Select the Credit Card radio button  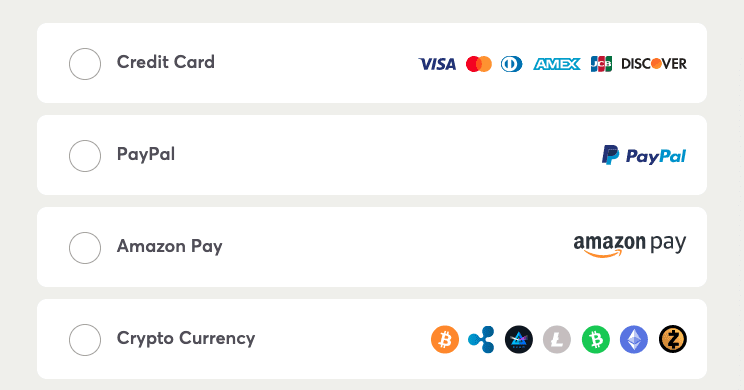pyautogui.click(x=85, y=64)
